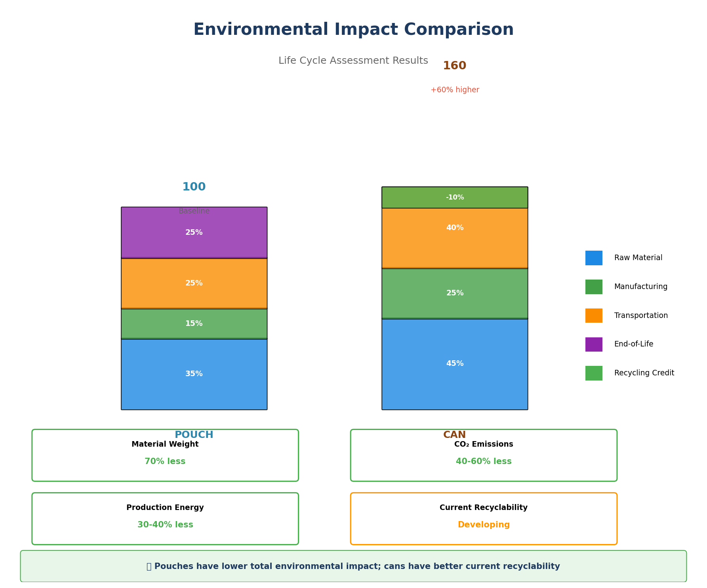Open the Material Weight 70% less card
This screenshot has height=588, width=707.
click(165, 455)
